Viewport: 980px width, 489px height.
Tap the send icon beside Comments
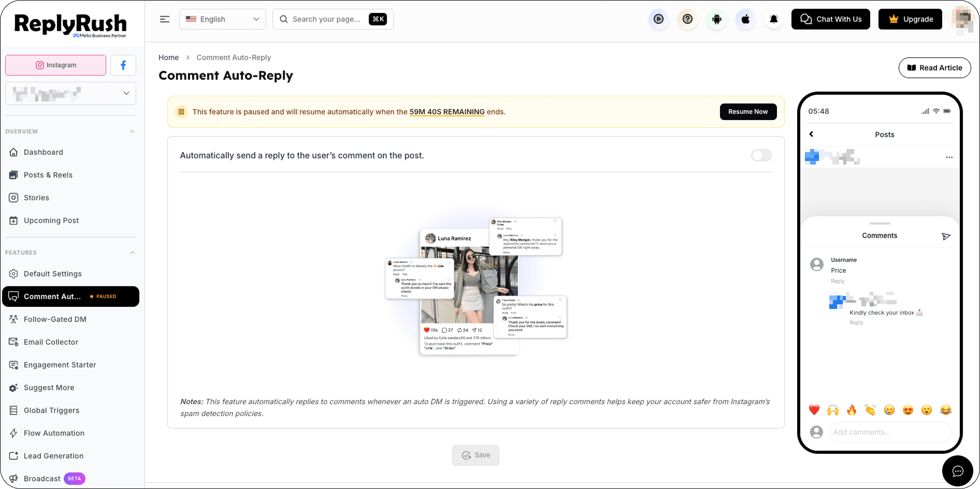click(x=946, y=236)
